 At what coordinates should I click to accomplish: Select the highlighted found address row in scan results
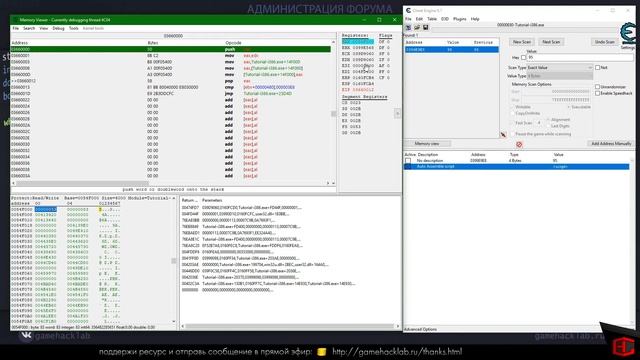(451, 50)
